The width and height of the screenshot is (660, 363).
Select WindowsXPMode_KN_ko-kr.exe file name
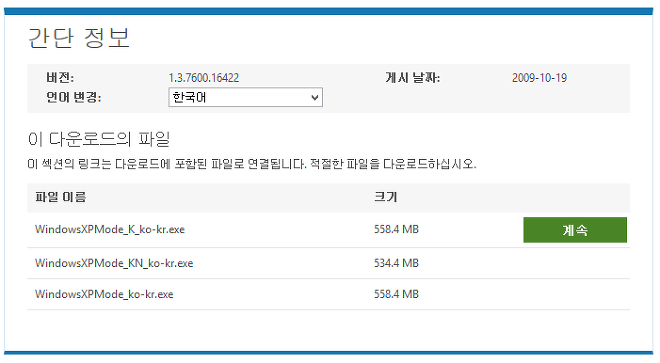(x=114, y=263)
